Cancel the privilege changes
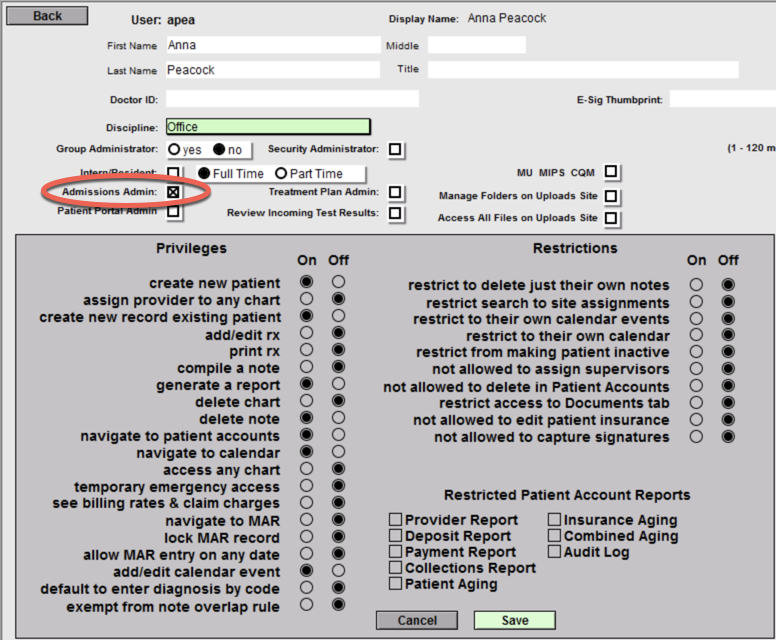 coord(417,620)
